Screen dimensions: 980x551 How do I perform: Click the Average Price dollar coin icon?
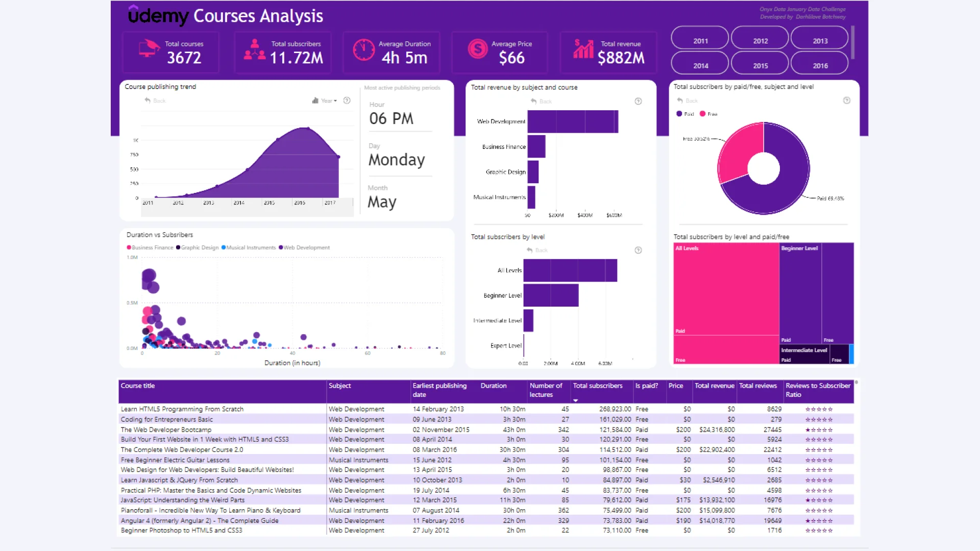point(478,49)
